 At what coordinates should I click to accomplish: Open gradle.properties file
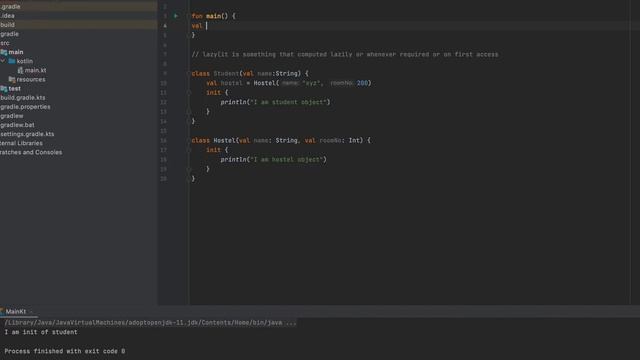point(25,107)
